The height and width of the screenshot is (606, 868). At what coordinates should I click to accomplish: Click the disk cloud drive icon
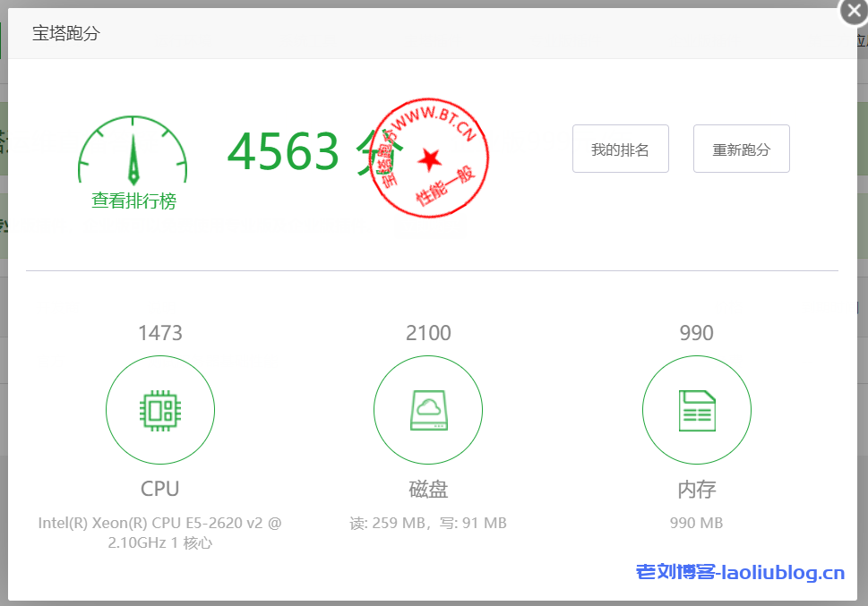(x=428, y=411)
